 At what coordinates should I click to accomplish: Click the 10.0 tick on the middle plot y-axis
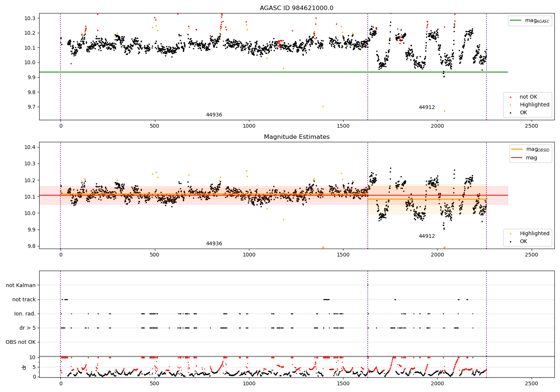pos(30,214)
